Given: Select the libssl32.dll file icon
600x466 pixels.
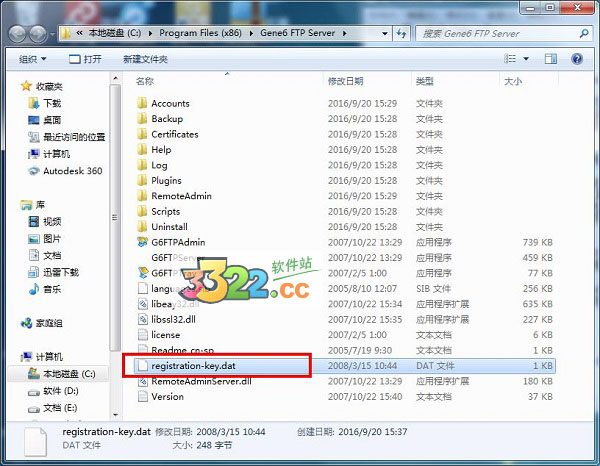Looking at the screenshot, I should point(142,319).
